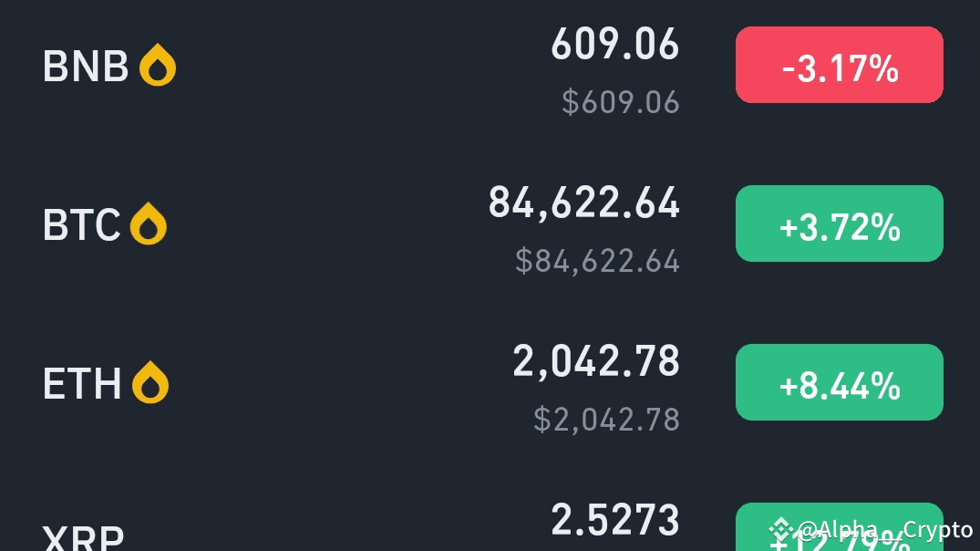Screen dimensions: 980x551
Task: Click the $84,622.64 USD value under BTC
Action: click(597, 261)
